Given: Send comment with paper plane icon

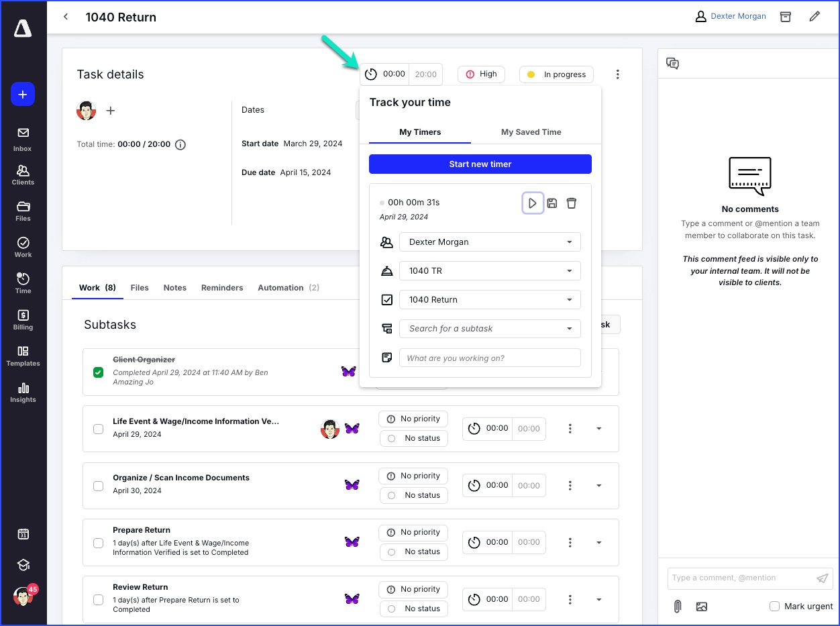Looking at the screenshot, I should (822, 578).
